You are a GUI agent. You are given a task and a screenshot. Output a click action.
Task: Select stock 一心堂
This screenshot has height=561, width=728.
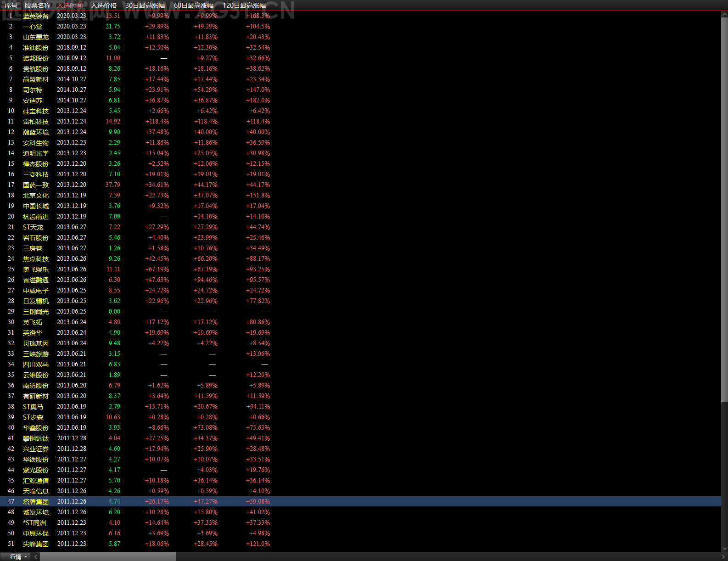tap(33, 27)
